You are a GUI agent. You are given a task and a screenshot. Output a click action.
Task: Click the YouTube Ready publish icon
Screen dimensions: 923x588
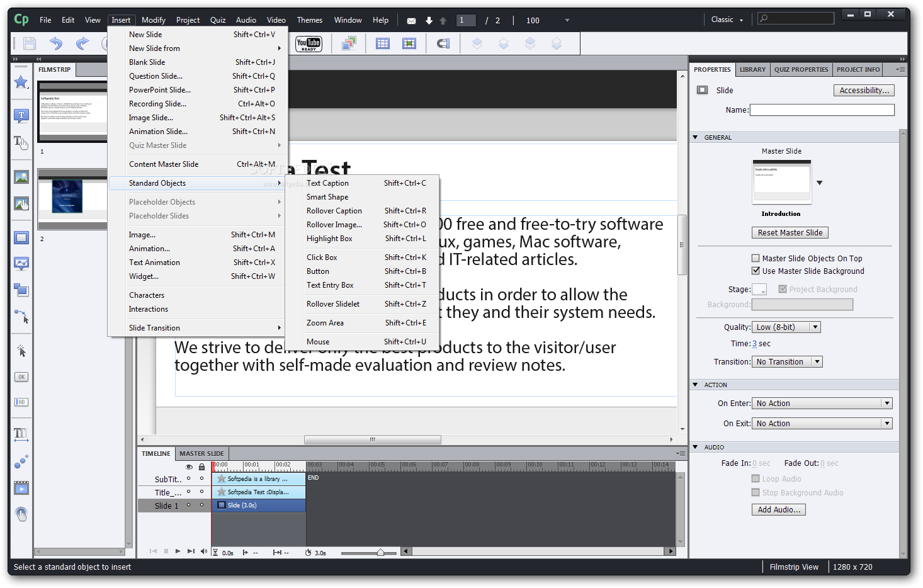(x=309, y=44)
